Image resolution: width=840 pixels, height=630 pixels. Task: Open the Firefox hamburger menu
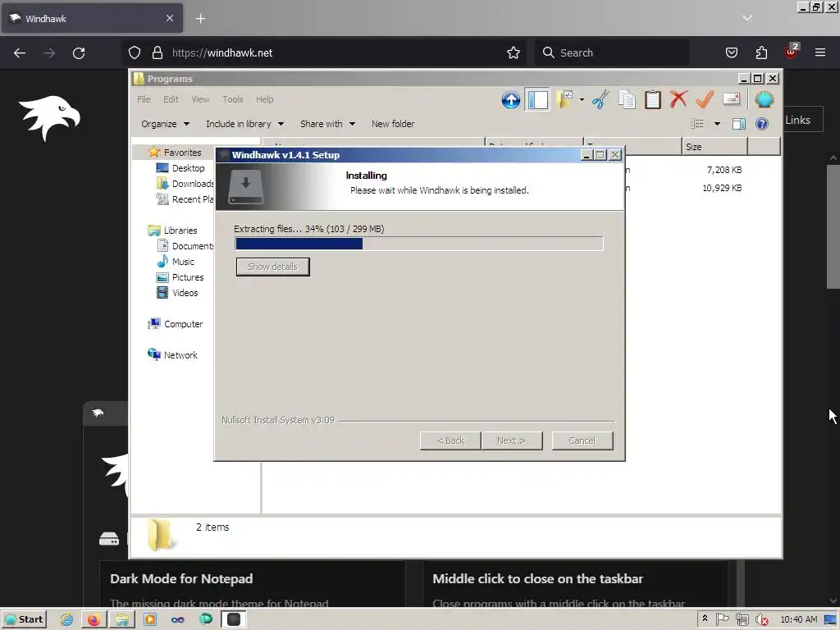[x=820, y=52]
